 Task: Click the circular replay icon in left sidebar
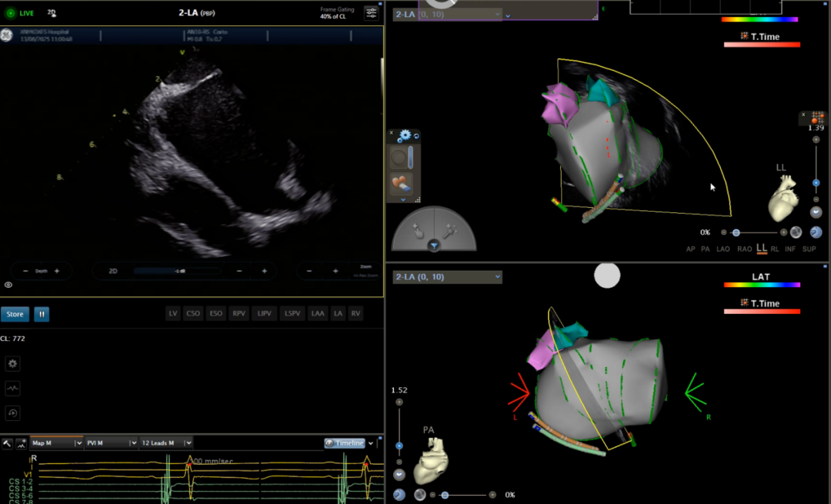click(12, 413)
